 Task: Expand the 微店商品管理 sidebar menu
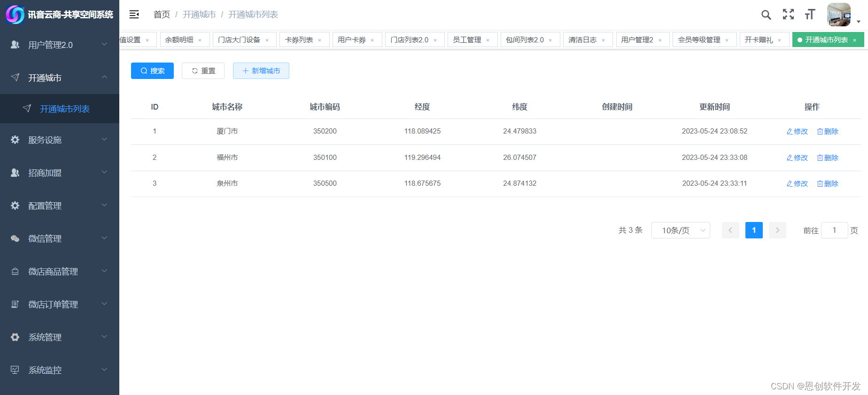[x=60, y=271]
